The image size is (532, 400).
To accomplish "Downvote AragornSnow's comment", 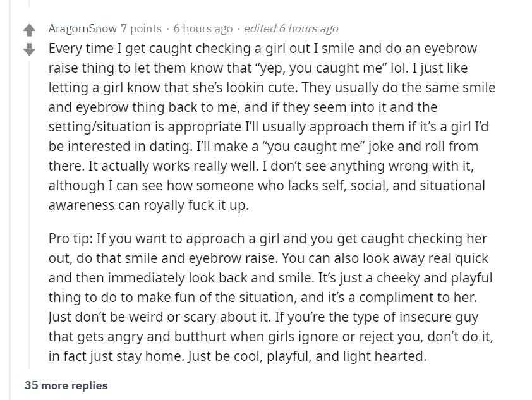I will coord(30,49).
